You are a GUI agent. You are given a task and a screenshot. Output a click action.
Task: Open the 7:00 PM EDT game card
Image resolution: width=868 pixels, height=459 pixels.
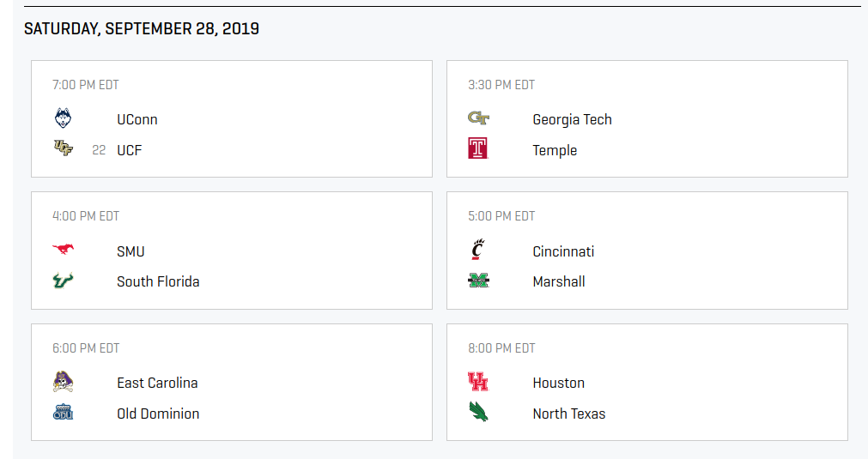(232, 119)
